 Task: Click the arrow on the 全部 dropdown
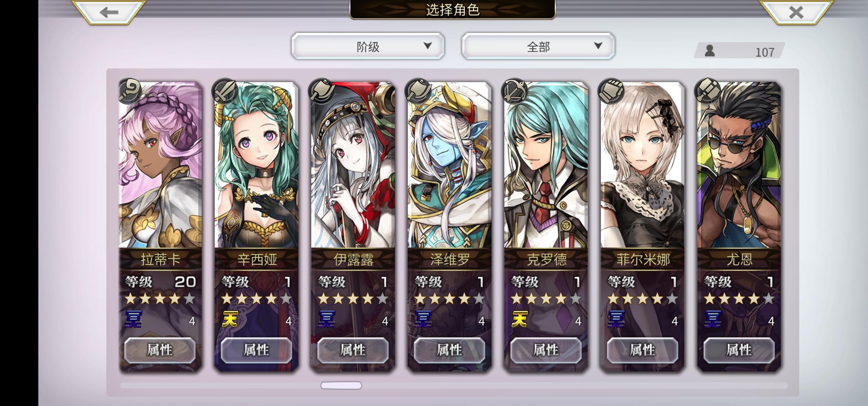pos(598,46)
